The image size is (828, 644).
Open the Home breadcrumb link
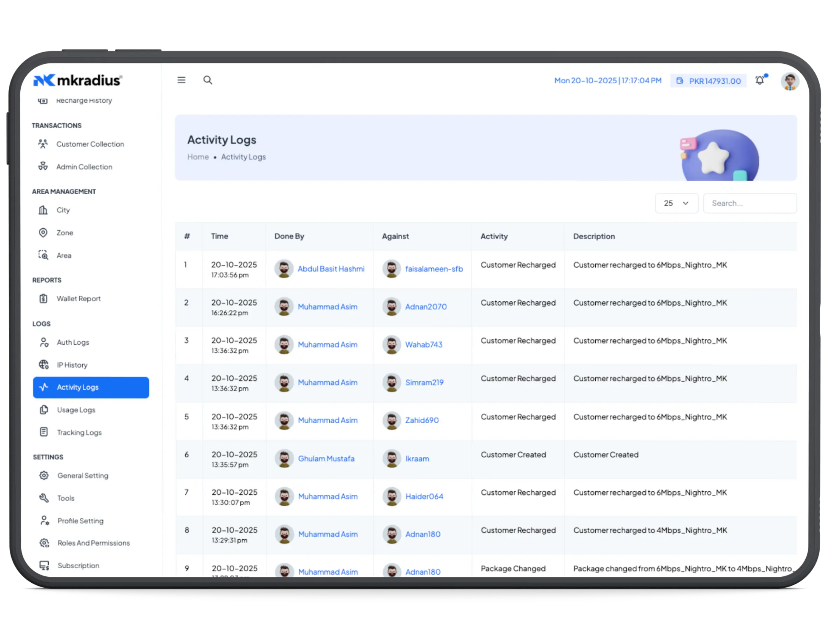click(198, 157)
